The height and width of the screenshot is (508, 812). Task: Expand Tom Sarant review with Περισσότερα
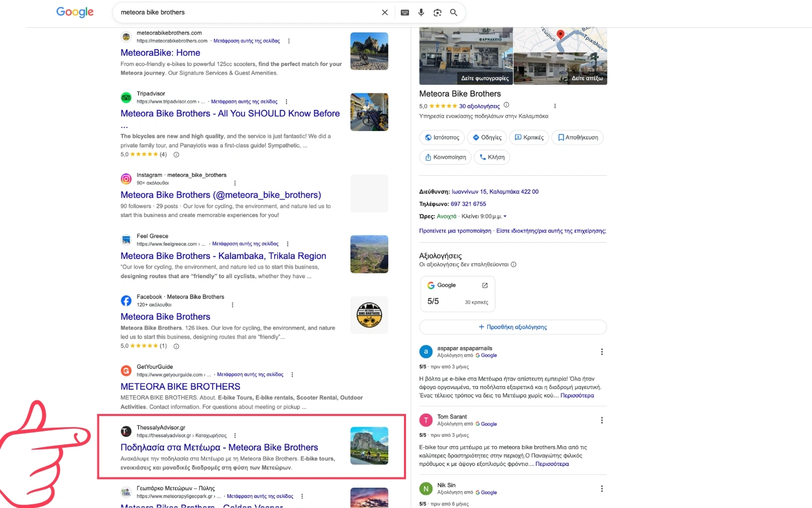552,464
